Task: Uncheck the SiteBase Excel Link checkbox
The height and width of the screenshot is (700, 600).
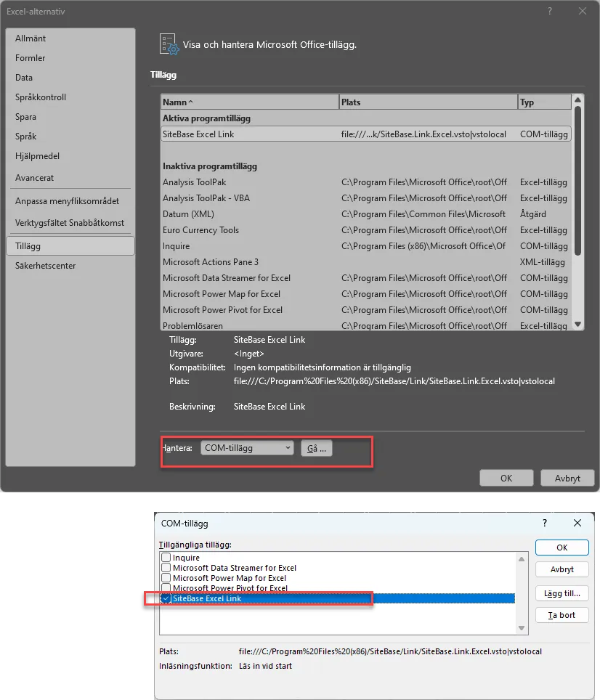Action: 166,598
